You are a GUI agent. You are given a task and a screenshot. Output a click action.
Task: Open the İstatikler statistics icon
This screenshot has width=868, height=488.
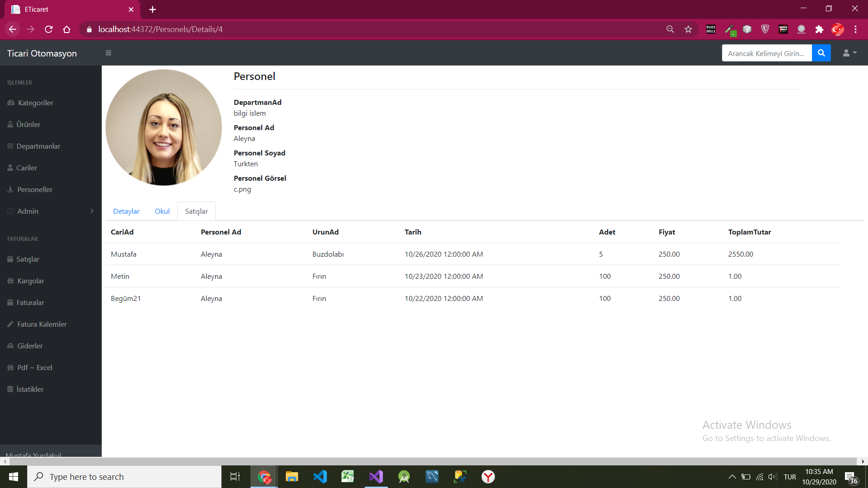pyautogui.click(x=9, y=389)
